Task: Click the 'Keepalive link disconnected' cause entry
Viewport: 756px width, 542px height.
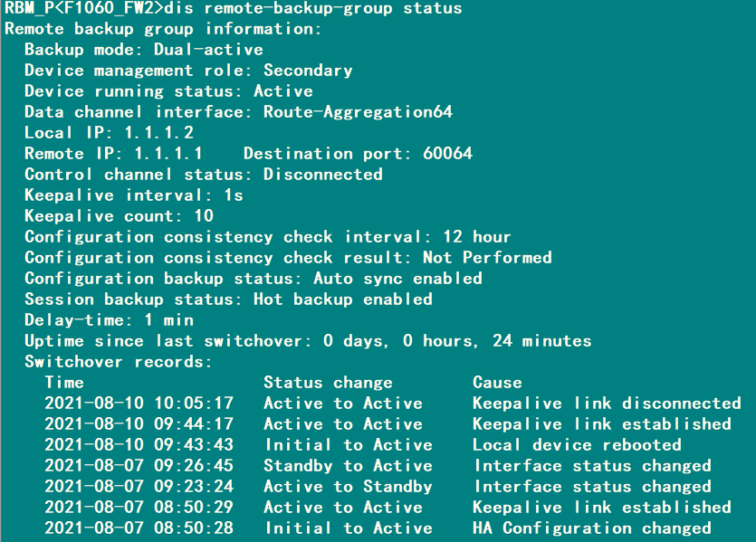Action: point(607,404)
